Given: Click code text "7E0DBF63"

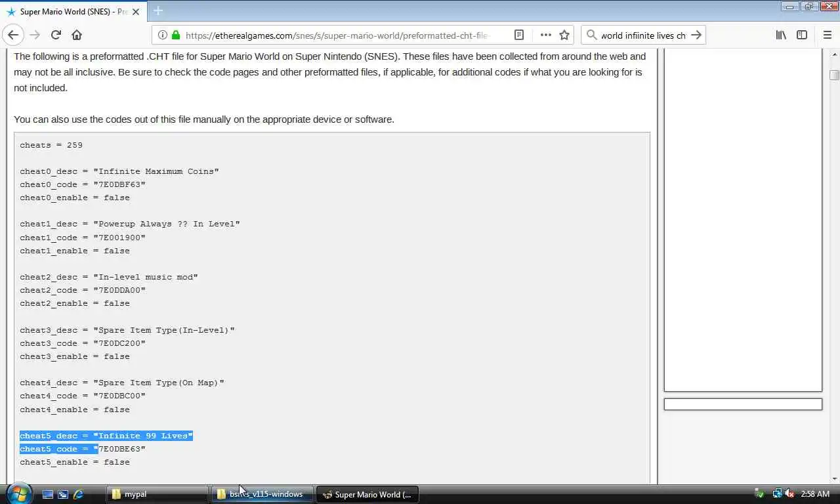Looking at the screenshot, I should pyautogui.click(x=119, y=184).
